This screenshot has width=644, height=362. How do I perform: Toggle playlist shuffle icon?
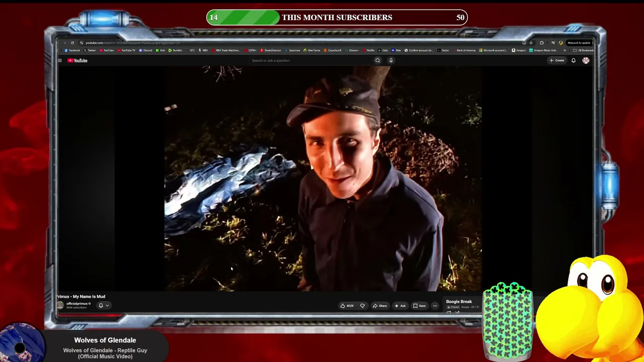coord(457,312)
